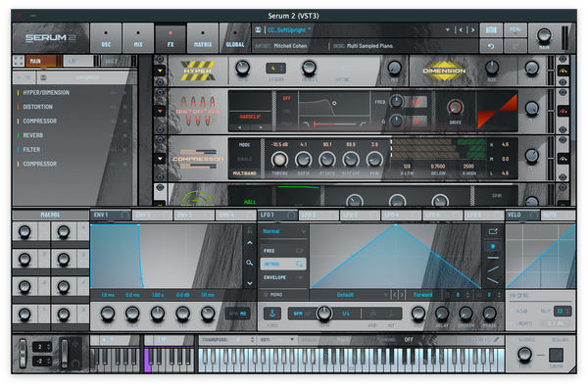
Task: Toggle the Reverb module eye icon
Action: pos(160,187)
